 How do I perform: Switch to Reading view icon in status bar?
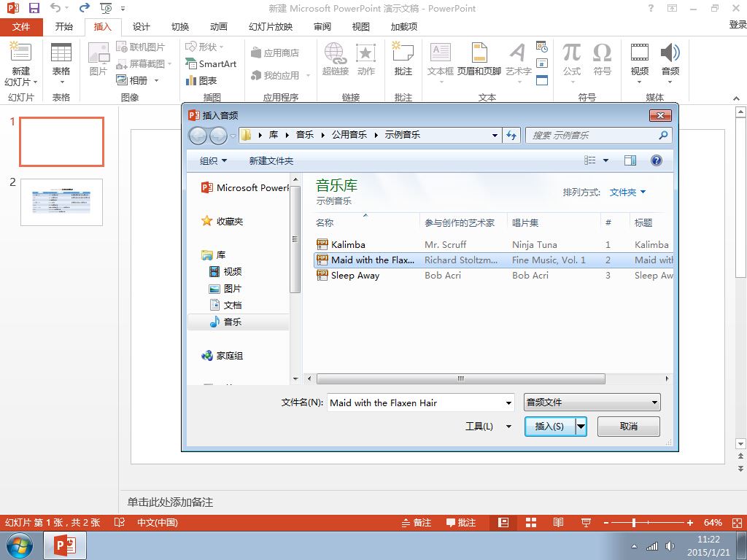[x=558, y=522]
